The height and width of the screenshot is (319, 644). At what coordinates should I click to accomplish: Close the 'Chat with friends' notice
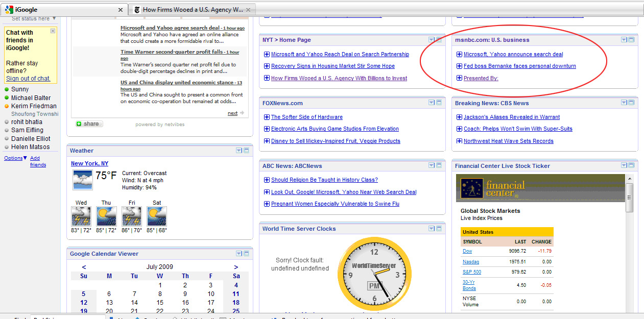coord(53,31)
